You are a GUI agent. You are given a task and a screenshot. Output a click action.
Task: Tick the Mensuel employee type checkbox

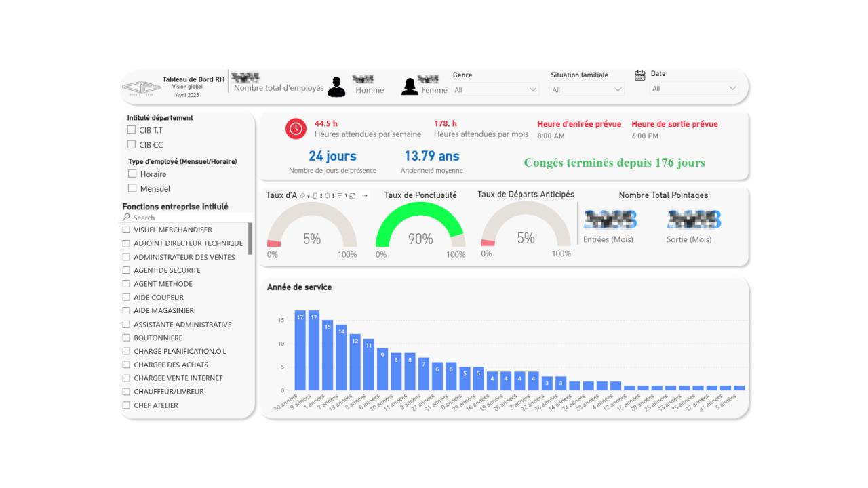[x=132, y=188]
